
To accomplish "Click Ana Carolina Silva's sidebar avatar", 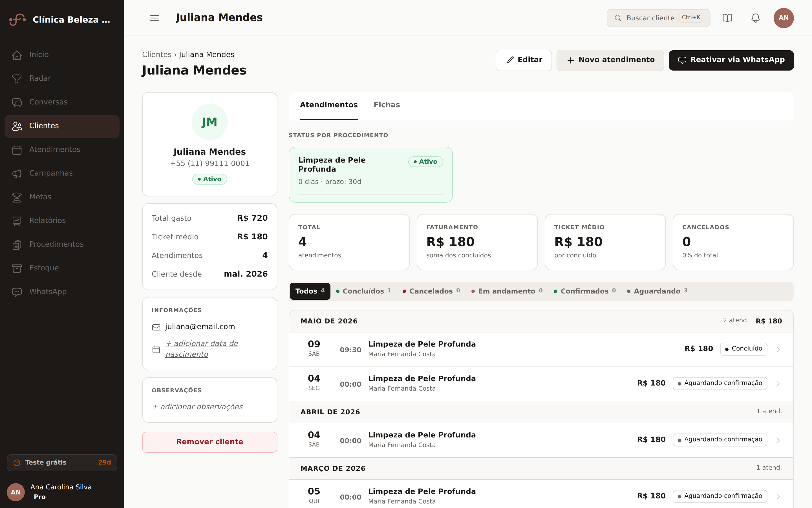I will pos(16,492).
